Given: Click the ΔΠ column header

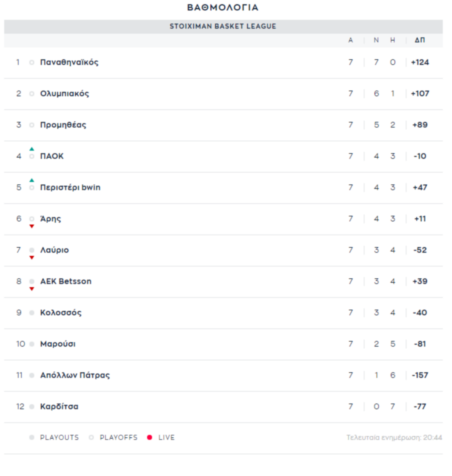Looking at the screenshot, I should click(420, 40).
